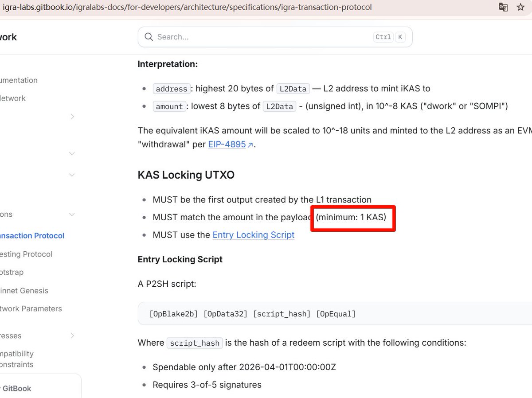
Task: Click the 'script_hash' inline code tag
Action: pyautogui.click(x=195, y=343)
